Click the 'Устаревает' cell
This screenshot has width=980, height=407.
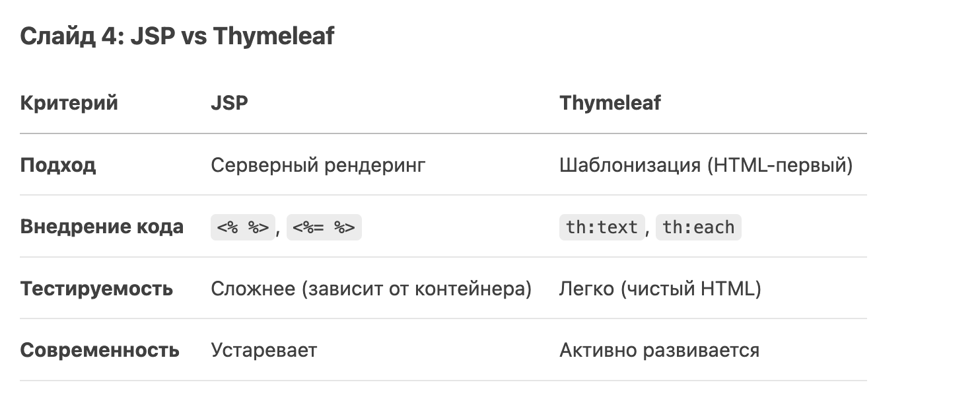tap(264, 350)
